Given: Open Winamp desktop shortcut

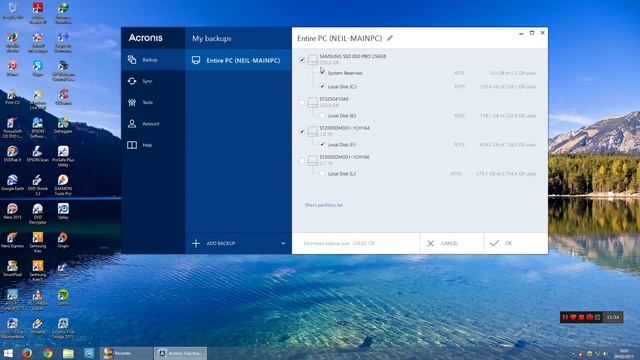Looking at the screenshot, I should tap(38, 326).
